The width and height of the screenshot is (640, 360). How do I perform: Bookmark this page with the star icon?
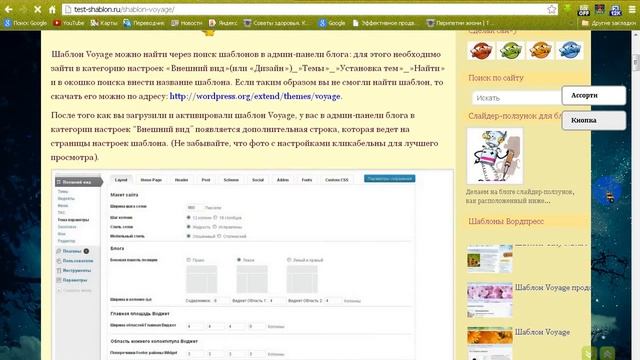pyautogui.click(x=551, y=9)
